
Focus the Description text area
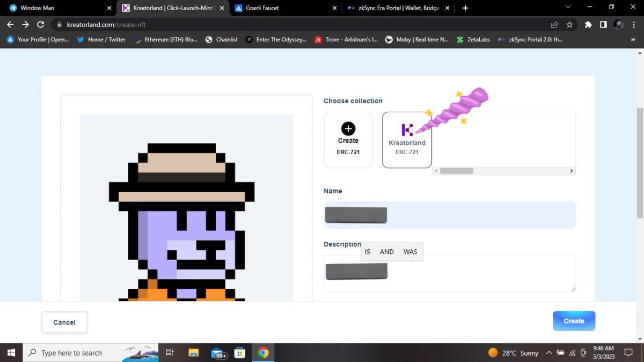[450, 273]
